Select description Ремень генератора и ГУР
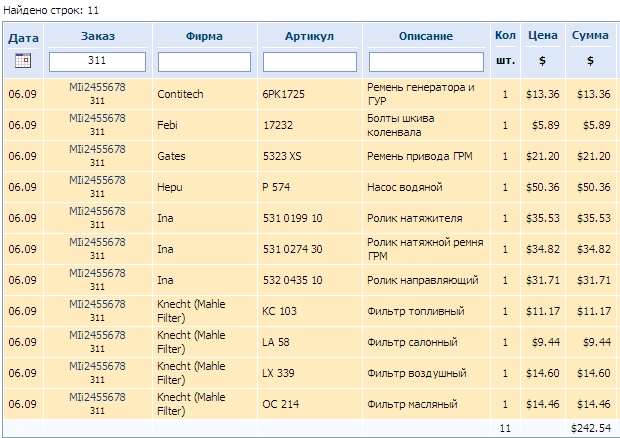620x438 pixels. coord(421,94)
